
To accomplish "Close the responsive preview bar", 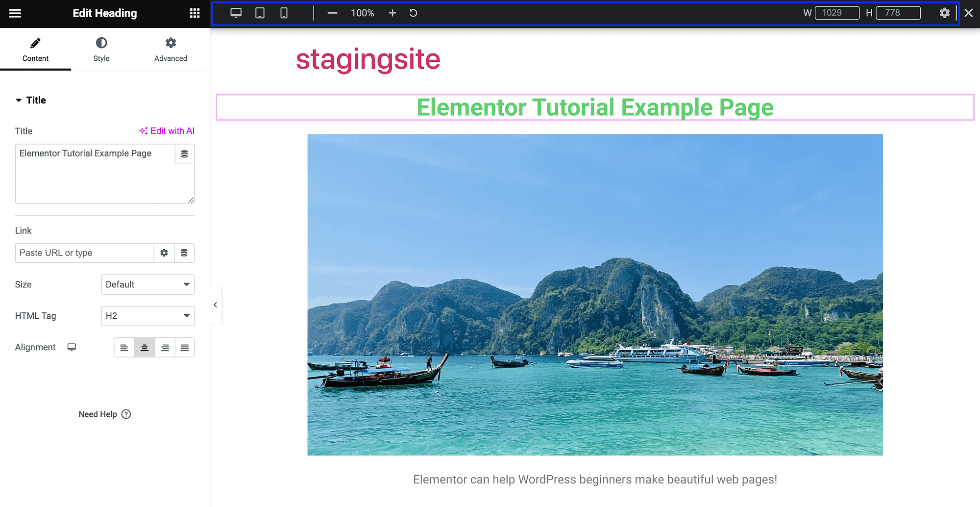I will [969, 13].
